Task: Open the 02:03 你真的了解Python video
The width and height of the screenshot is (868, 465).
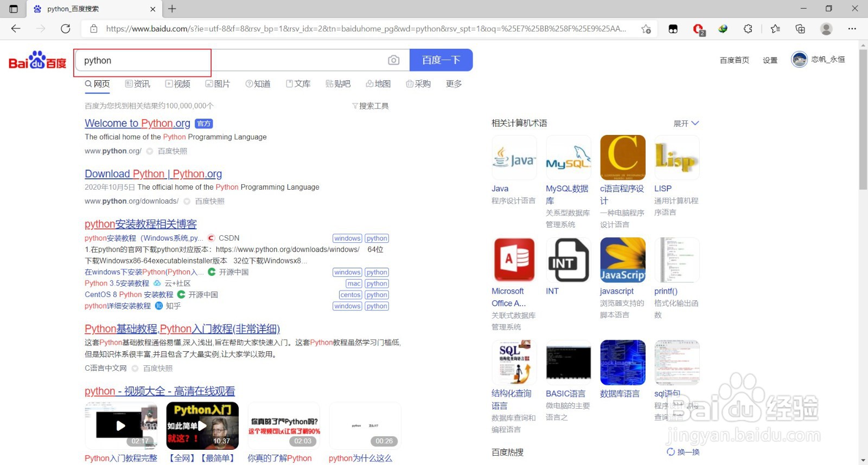Action: point(284,425)
